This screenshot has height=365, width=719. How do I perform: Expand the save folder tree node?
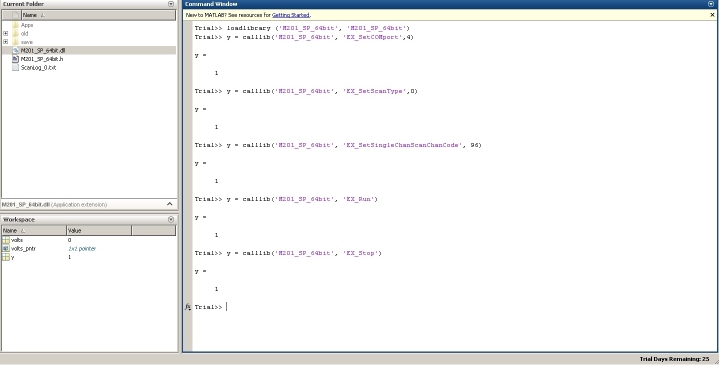tap(6, 42)
